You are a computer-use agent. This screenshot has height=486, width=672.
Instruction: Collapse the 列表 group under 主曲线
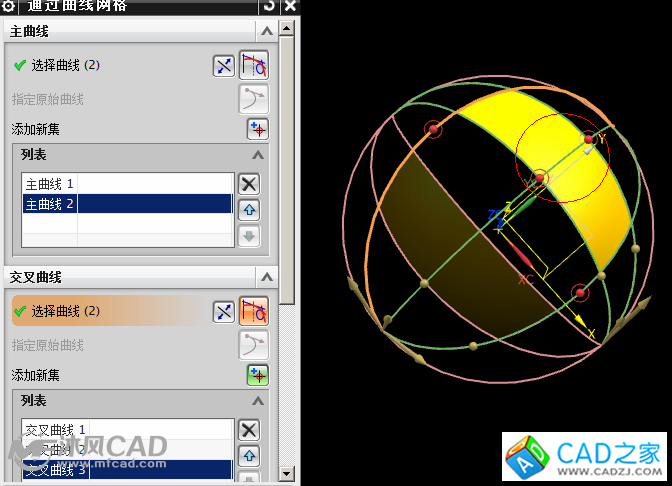click(x=257, y=155)
